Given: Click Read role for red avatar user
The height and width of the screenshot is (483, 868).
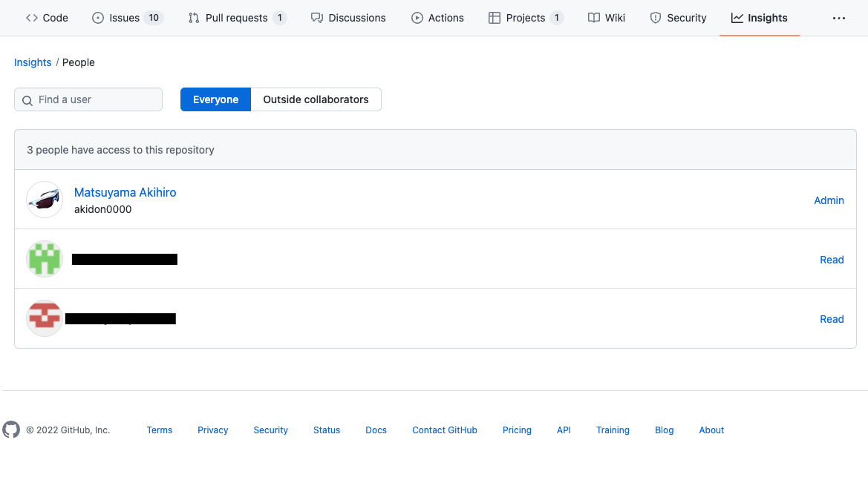Looking at the screenshot, I should (x=832, y=319).
